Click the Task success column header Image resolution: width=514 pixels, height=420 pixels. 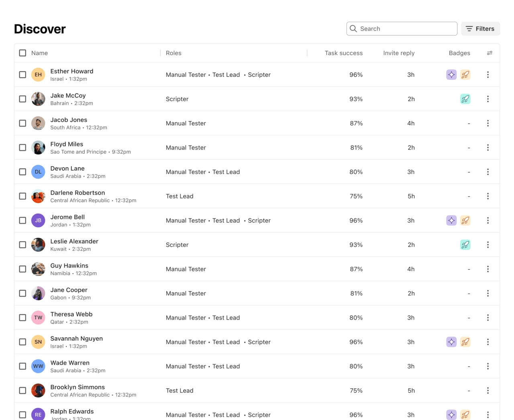point(344,53)
